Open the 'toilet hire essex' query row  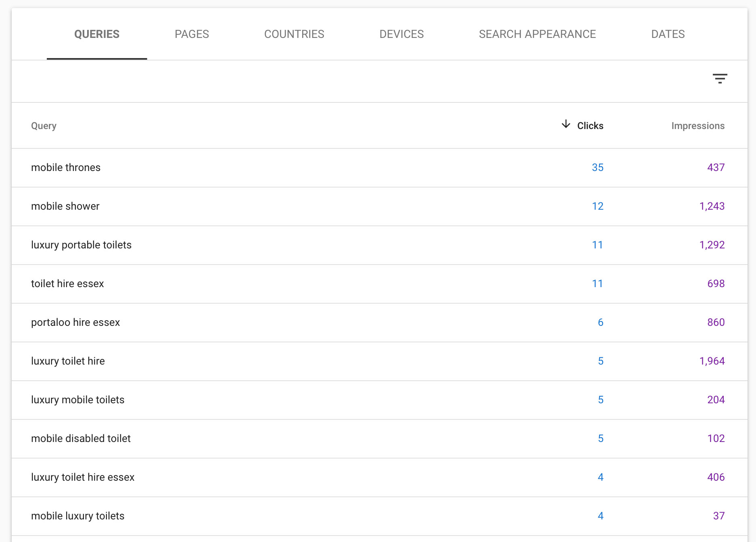point(379,284)
